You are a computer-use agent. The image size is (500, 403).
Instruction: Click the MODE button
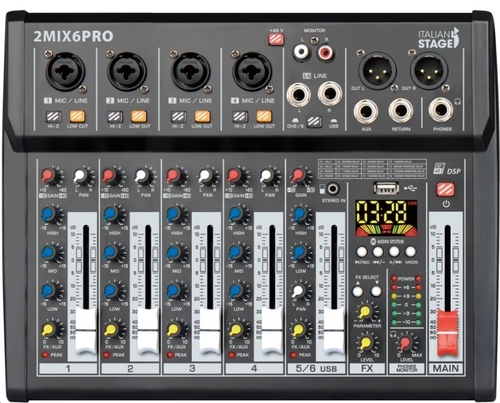coord(411,251)
